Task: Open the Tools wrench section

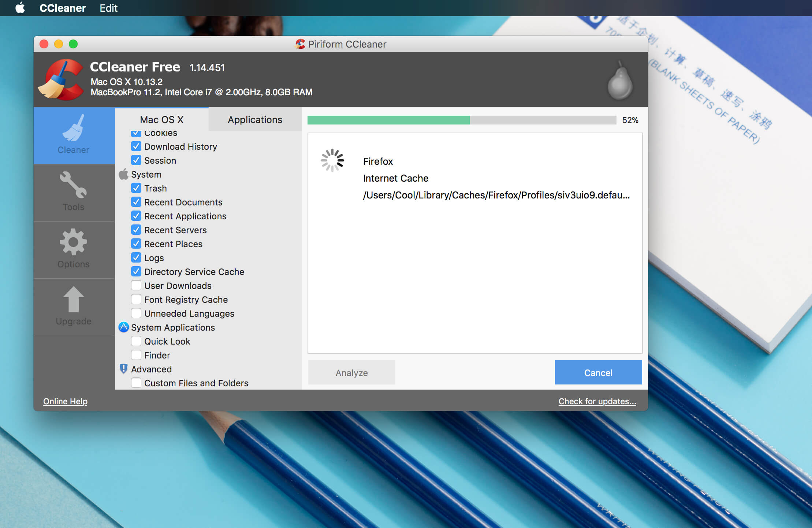Action: tap(74, 193)
